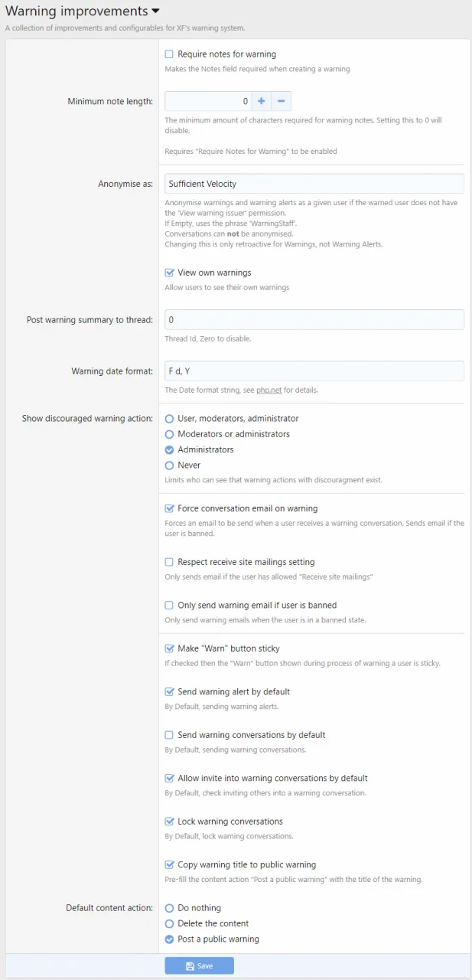Click the plus stepper to increase note length
This screenshot has height=980, width=472.
(x=261, y=100)
